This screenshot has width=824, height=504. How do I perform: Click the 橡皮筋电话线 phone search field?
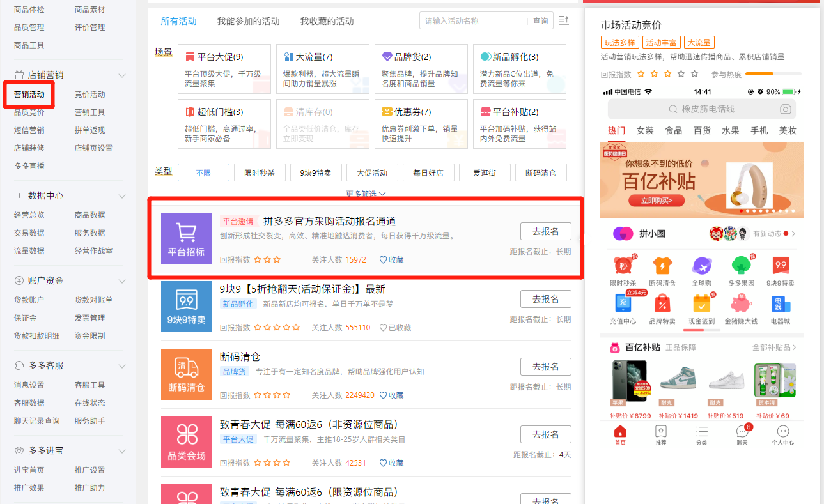click(702, 109)
